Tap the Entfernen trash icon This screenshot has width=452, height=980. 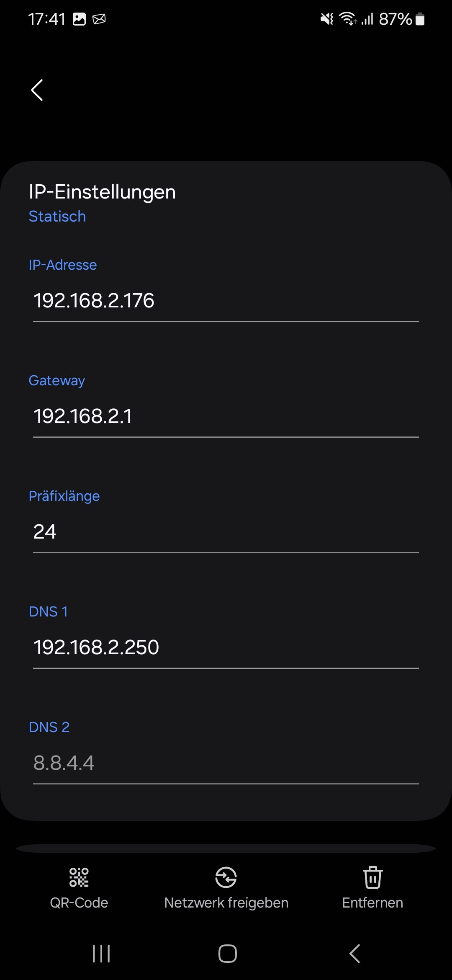[x=372, y=877]
